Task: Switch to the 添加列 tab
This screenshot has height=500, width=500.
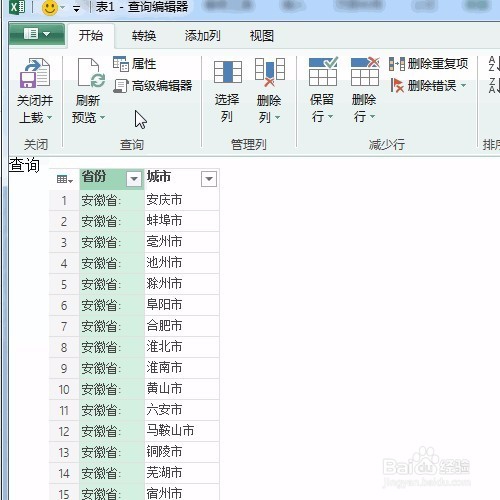Action: tap(202, 36)
